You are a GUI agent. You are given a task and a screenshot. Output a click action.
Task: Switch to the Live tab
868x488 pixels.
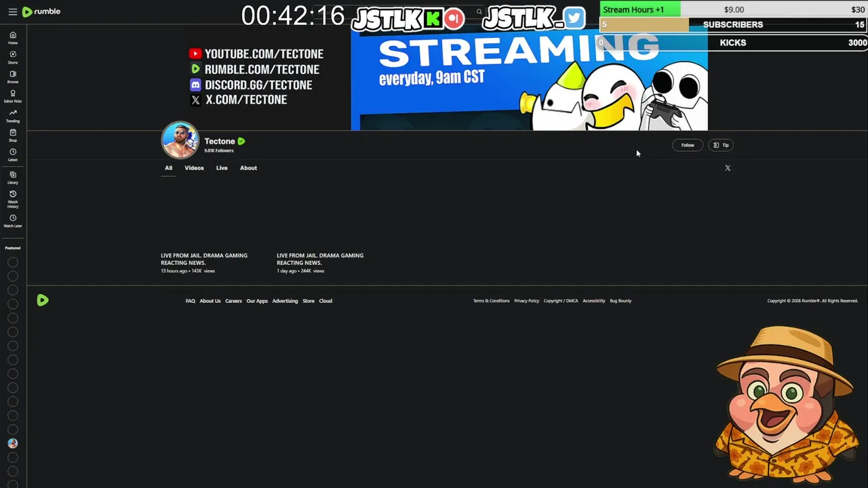pos(222,168)
